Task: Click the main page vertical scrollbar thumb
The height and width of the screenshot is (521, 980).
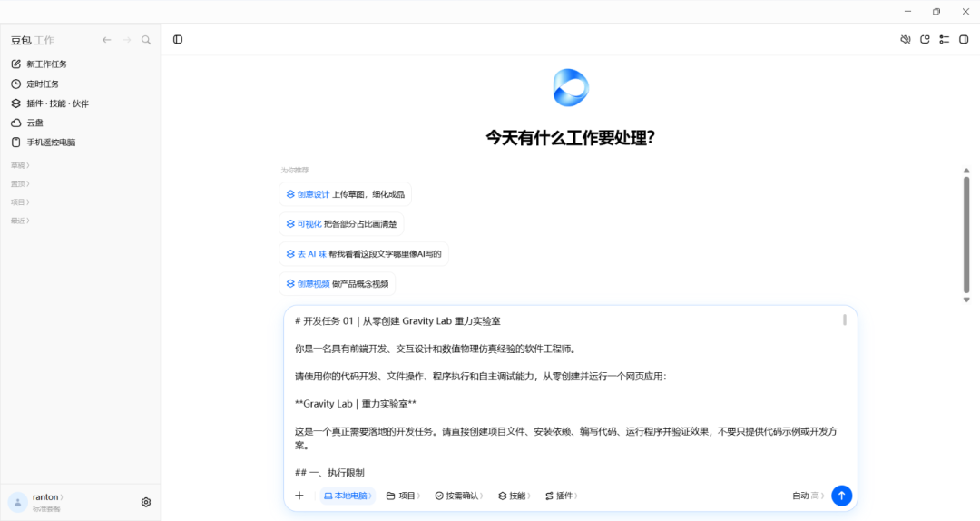Action: pos(966,234)
